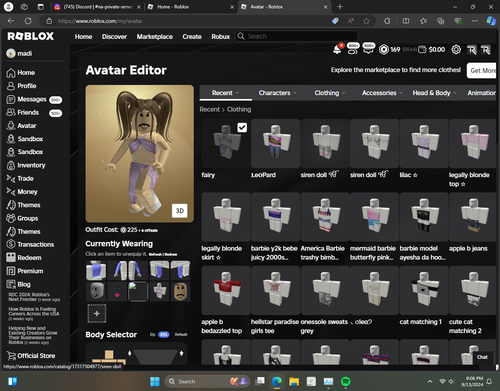This screenshot has width=500, height=391.
Task: Click the Roblox search field
Action: (297, 36)
